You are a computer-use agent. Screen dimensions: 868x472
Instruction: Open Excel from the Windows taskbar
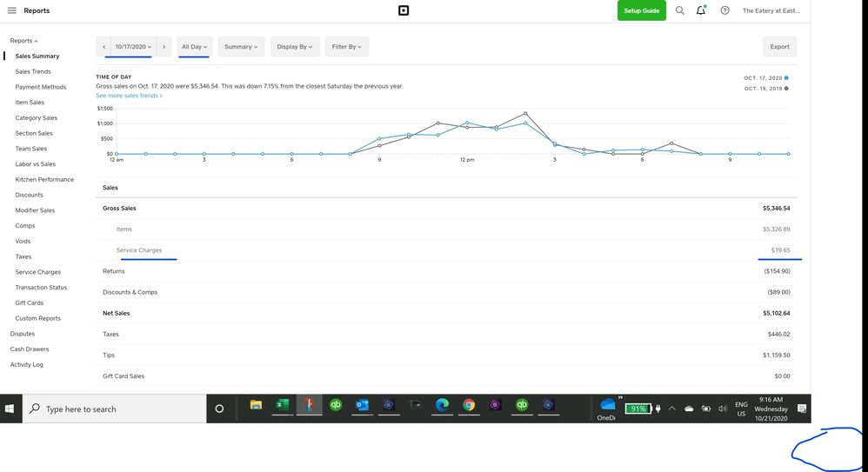[x=282, y=405]
